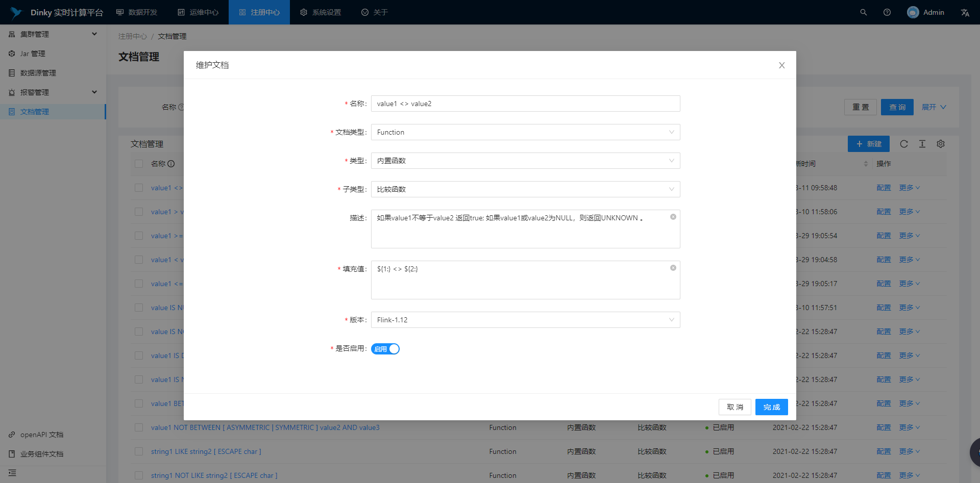Close the 维护文档 dialog with X

781,65
